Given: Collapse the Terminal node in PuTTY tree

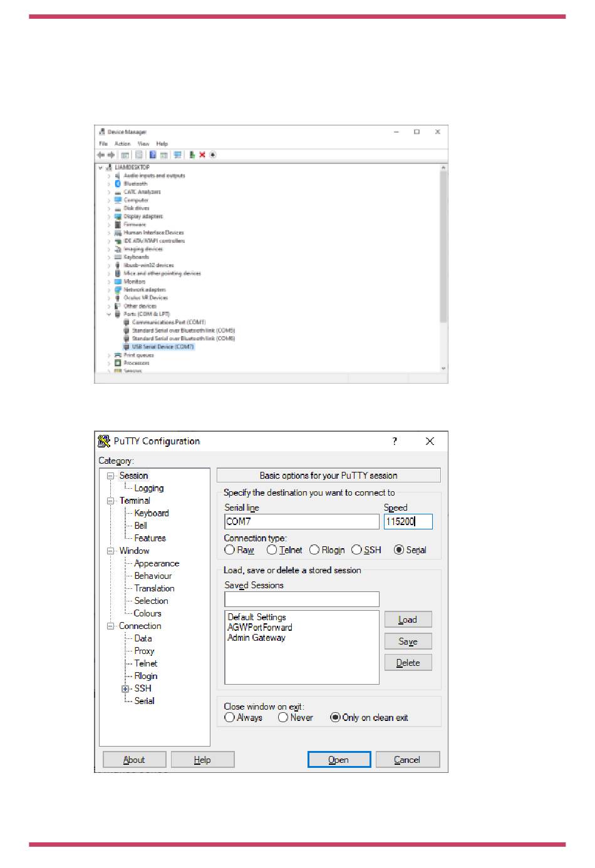Looking at the screenshot, I should point(111,501).
